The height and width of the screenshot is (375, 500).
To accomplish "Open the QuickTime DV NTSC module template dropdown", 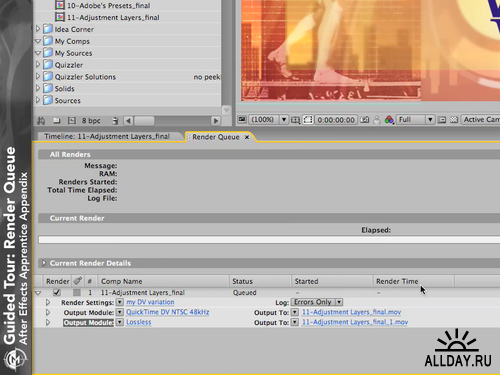I will tap(120, 312).
